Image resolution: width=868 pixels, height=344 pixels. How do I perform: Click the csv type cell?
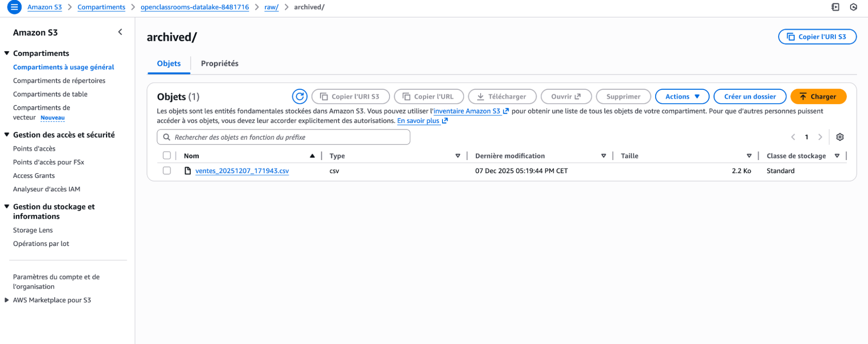point(334,170)
